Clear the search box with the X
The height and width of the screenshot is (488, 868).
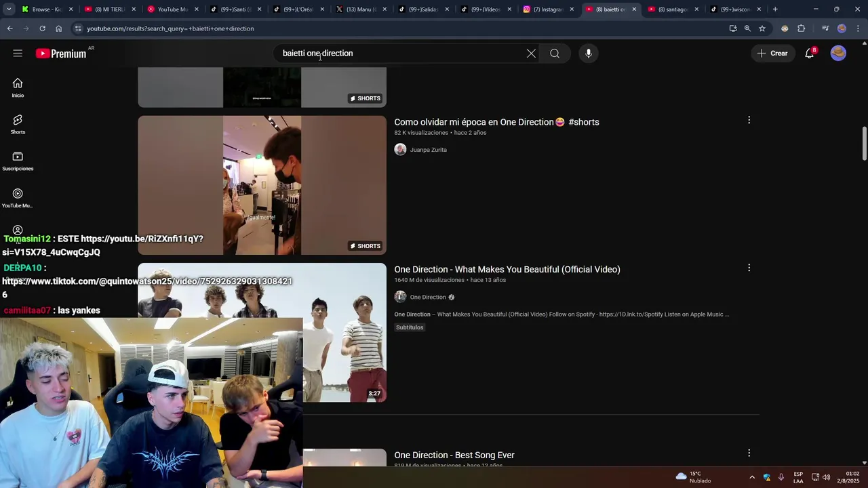[x=531, y=54]
